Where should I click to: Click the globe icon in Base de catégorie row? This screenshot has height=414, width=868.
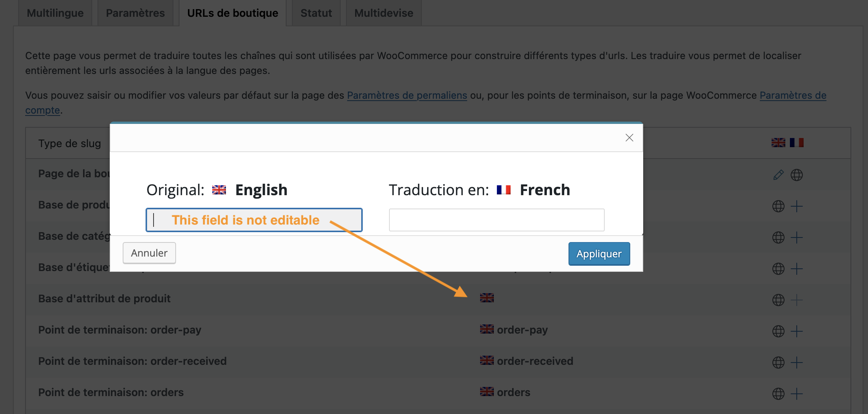[778, 237]
